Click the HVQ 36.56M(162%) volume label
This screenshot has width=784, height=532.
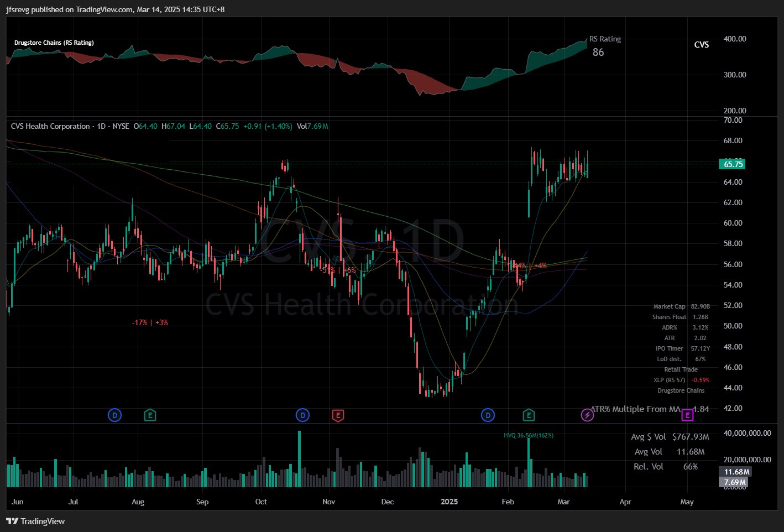pyautogui.click(x=529, y=435)
